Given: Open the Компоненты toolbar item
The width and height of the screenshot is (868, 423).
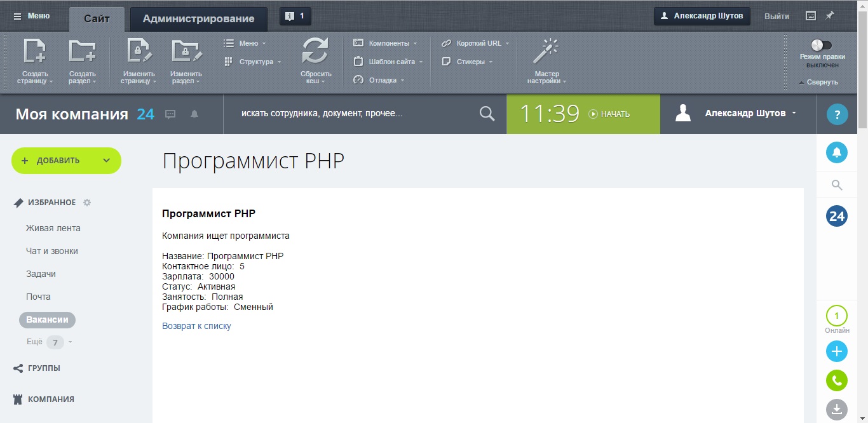Looking at the screenshot, I should [x=385, y=43].
